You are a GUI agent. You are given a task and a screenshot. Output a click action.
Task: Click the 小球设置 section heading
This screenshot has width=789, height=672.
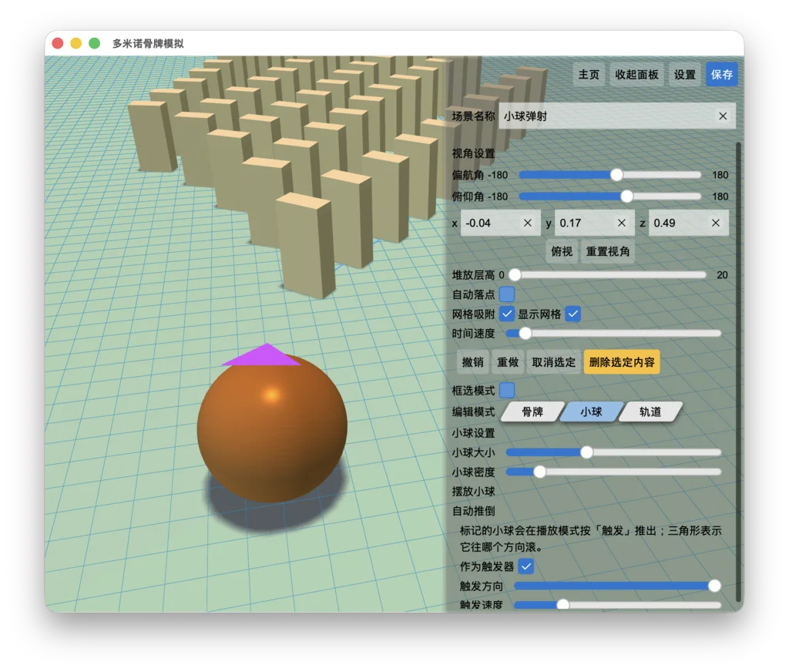(474, 433)
